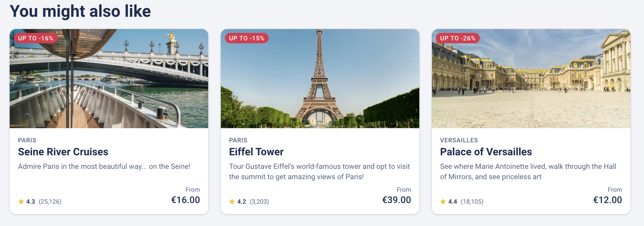Screen dimensions: 644x226
Task: Click the UP TO -26% discount badge
Action: coord(457,38)
